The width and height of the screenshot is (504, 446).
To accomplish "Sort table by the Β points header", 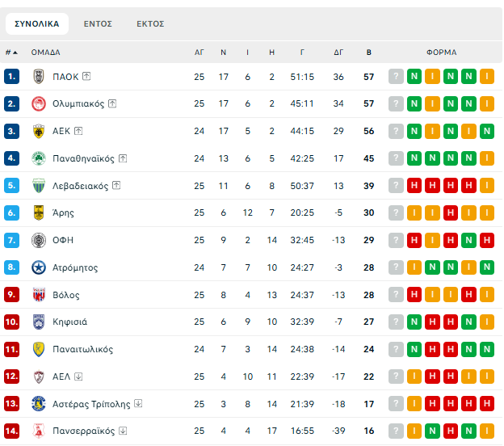I will pos(369,53).
